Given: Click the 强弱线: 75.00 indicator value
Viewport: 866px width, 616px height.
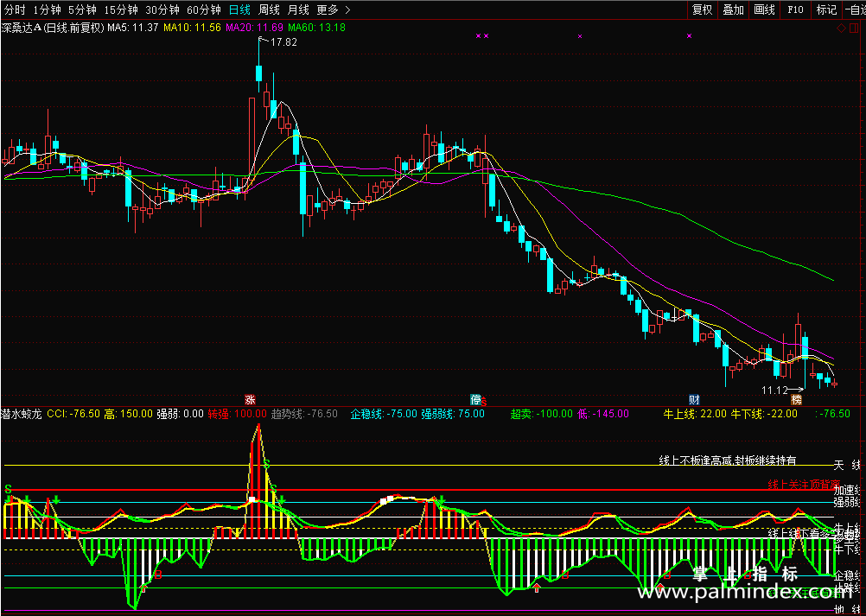Looking at the screenshot, I should click(453, 414).
